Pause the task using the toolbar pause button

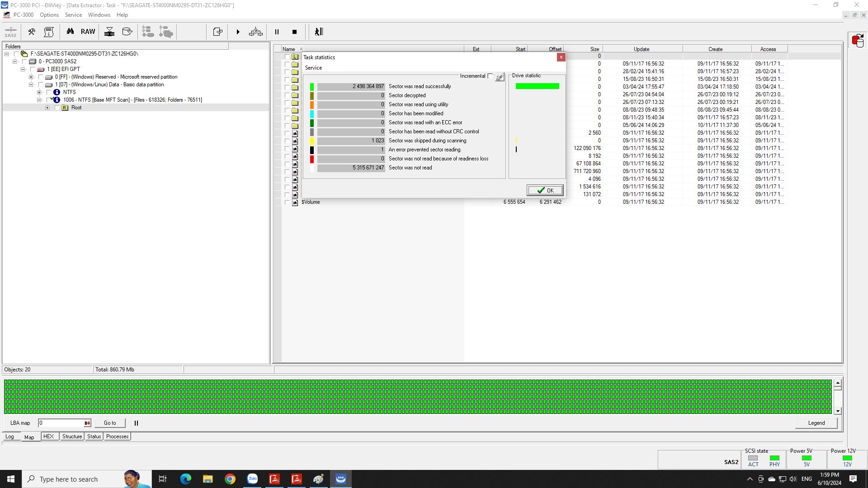277,32
